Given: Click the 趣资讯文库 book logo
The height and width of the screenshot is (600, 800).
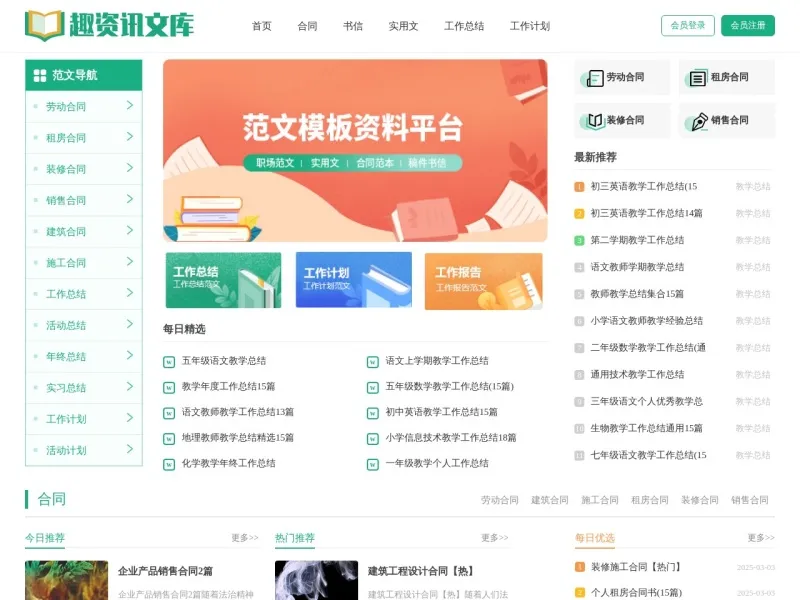Looking at the screenshot, I should 44,25.
